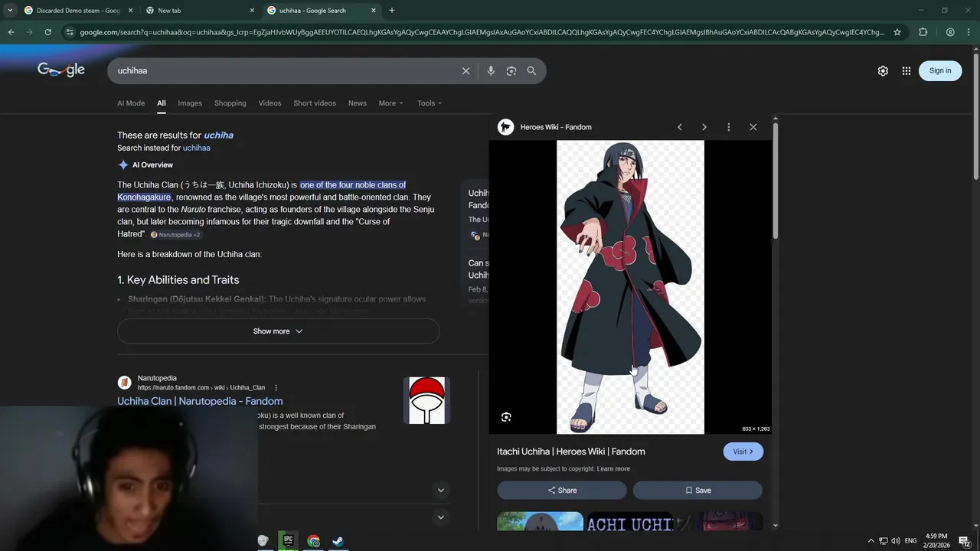Go back in browser history

pyautogui.click(x=11, y=32)
